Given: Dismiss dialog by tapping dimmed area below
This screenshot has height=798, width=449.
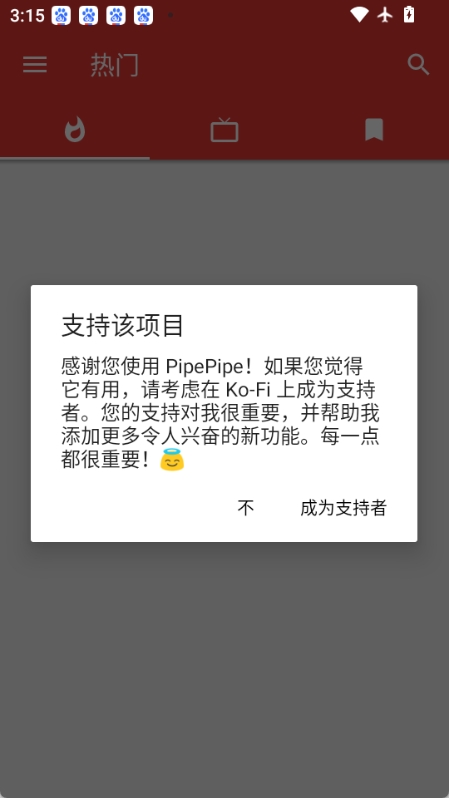Looking at the screenshot, I should click(x=224, y=662).
